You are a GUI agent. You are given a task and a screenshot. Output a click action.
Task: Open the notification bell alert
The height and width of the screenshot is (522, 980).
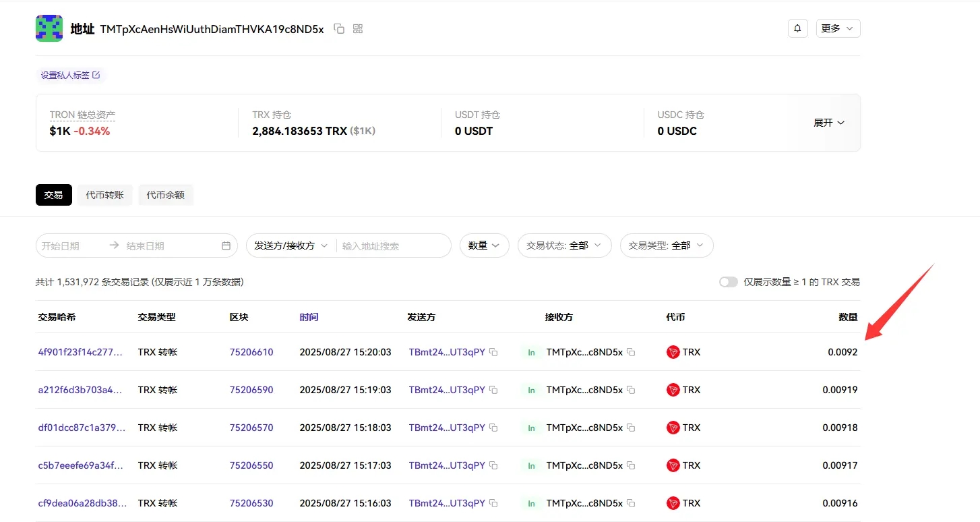(x=798, y=28)
